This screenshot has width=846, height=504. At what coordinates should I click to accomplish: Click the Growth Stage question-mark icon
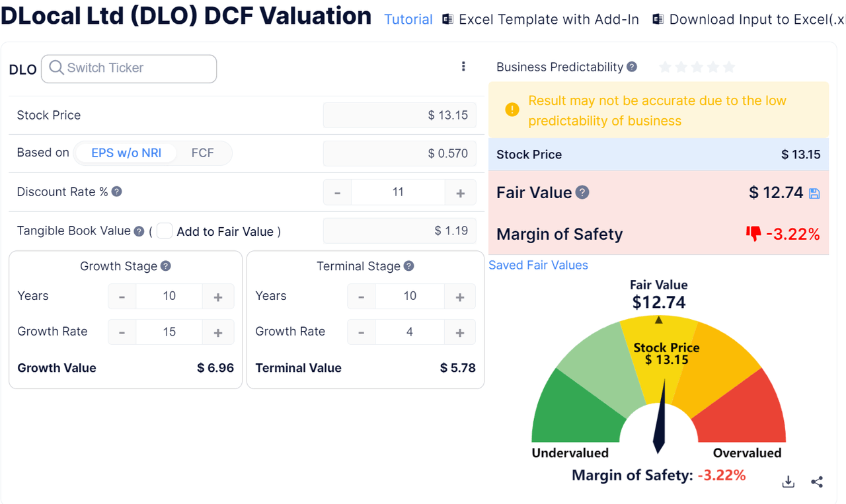click(x=165, y=266)
